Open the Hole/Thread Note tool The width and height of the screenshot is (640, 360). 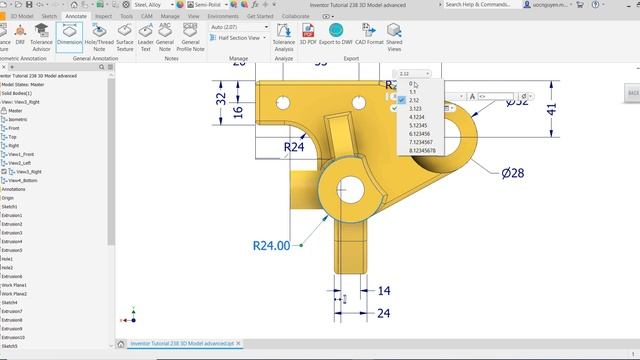point(99,37)
